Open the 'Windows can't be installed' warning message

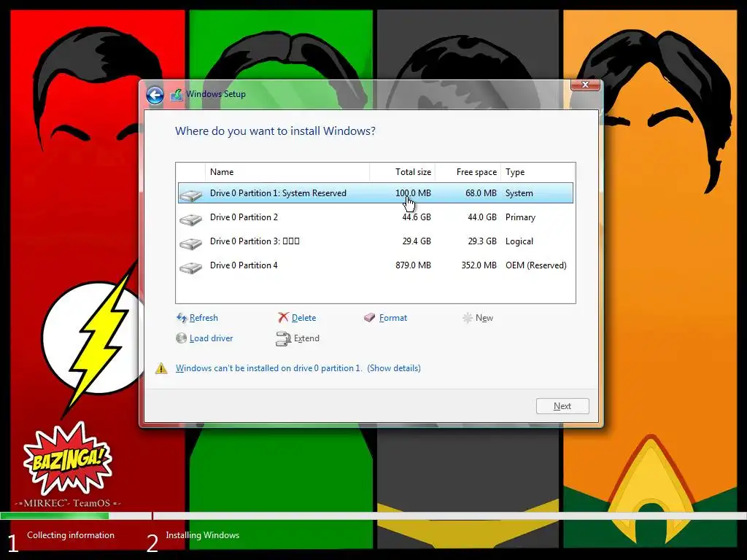pyautogui.click(x=268, y=368)
